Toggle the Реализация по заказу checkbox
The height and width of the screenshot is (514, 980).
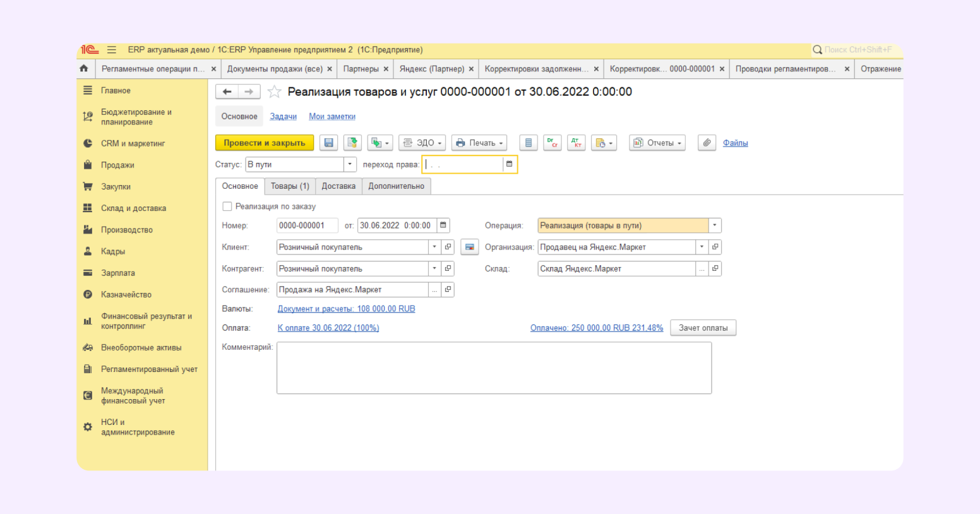point(227,206)
